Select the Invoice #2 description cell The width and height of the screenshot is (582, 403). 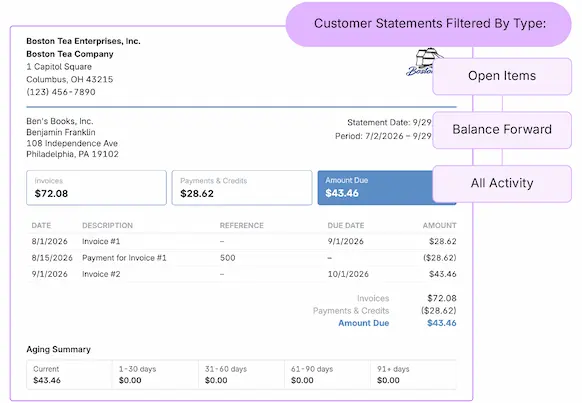tap(101, 274)
